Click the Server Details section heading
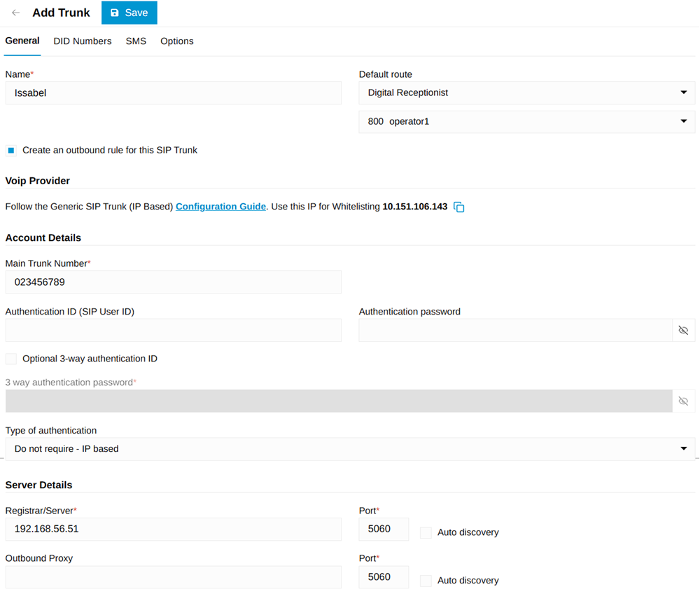This screenshot has width=700, height=594. (x=38, y=485)
